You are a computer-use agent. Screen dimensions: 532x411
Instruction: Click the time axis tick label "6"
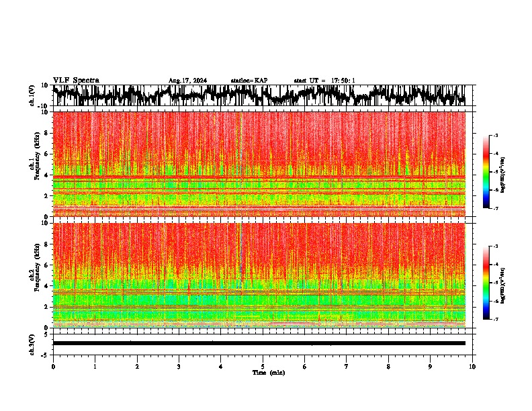pyautogui.click(x=304, y=367)
